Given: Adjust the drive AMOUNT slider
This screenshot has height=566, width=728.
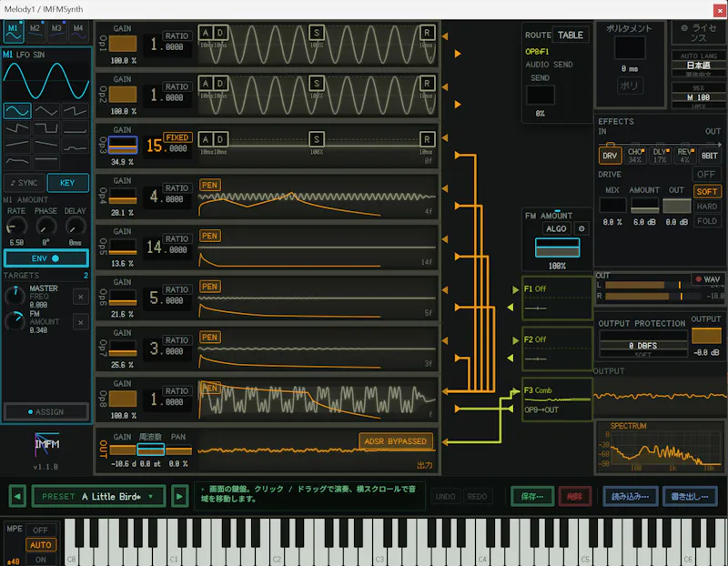Looking at the screenshot, I should click(644, 206).
